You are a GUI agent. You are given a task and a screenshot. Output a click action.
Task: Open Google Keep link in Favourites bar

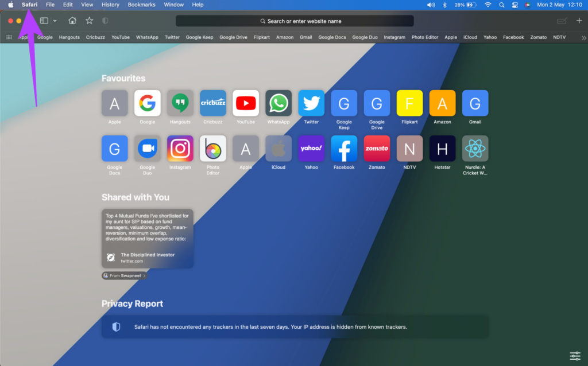199,37
